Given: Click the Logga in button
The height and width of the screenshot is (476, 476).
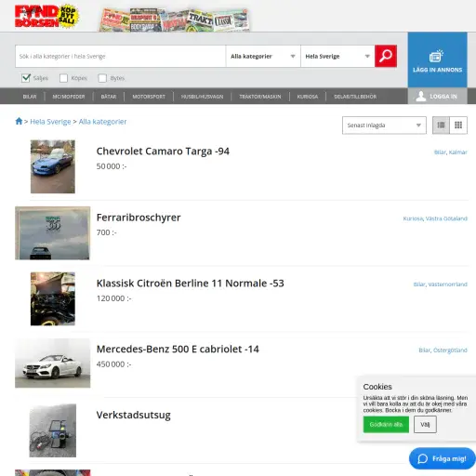Looking at the screenshot, I should click(x=437, y=97).
